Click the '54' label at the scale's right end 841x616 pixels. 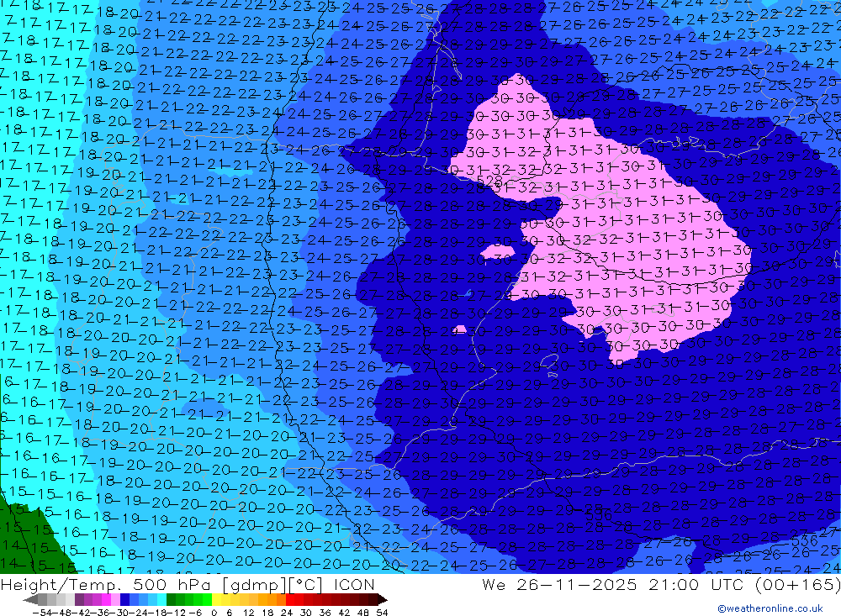[382, 613]
